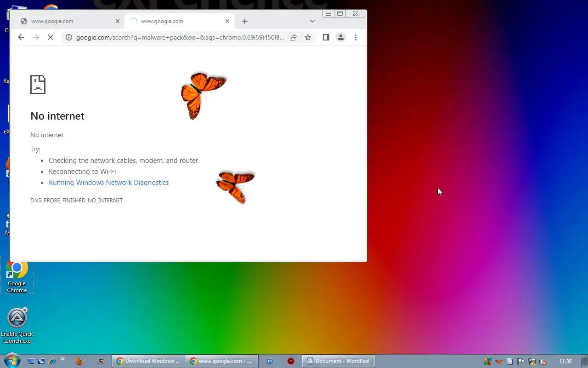Click the 'Reconnecting to Wi-Fi' suggestion
588x368 pixels.
pos(82,172)
